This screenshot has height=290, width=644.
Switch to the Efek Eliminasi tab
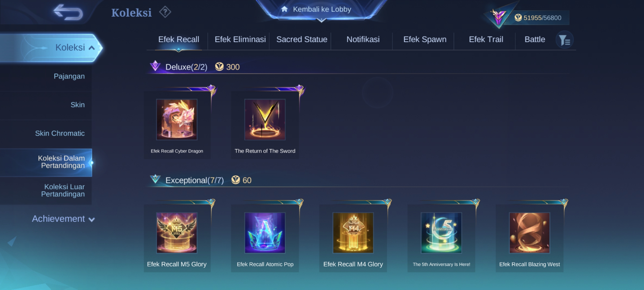[x=240, y=39]
